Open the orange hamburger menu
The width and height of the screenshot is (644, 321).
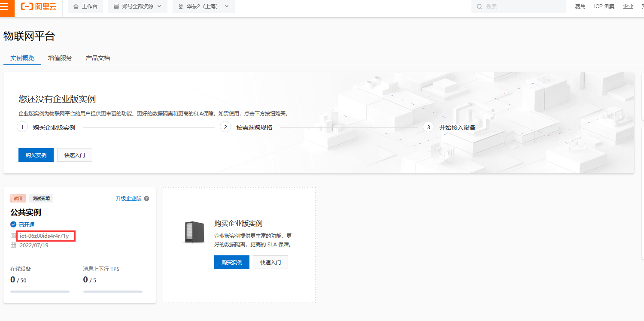pyautogui.click(x=5, y=6)
